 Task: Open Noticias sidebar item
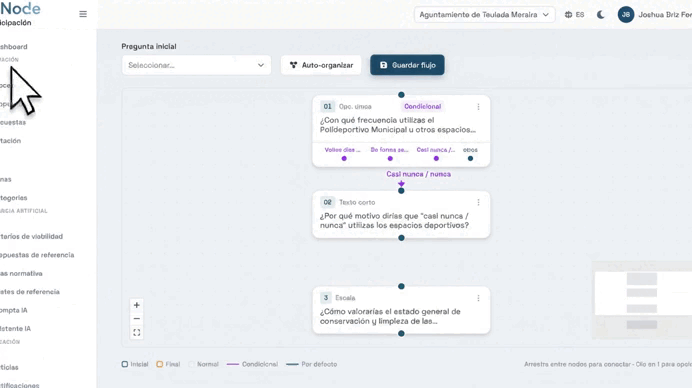(9, 367)
